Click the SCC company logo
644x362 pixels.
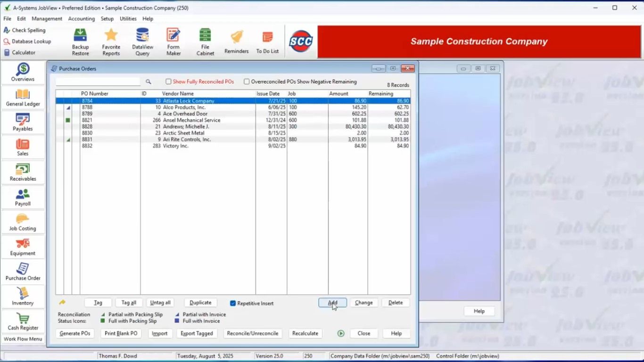pyautogui.click(x=301, y=41)
